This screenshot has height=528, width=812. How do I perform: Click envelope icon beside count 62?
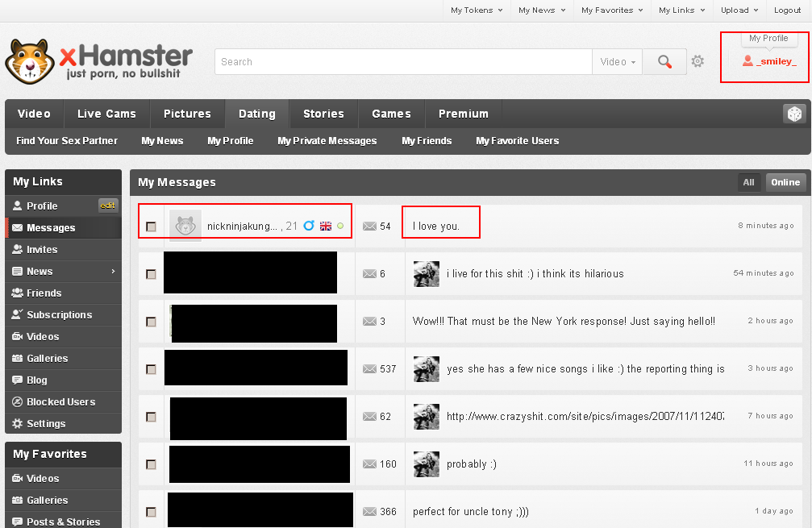pyautogui.click(x=369, y=417)
